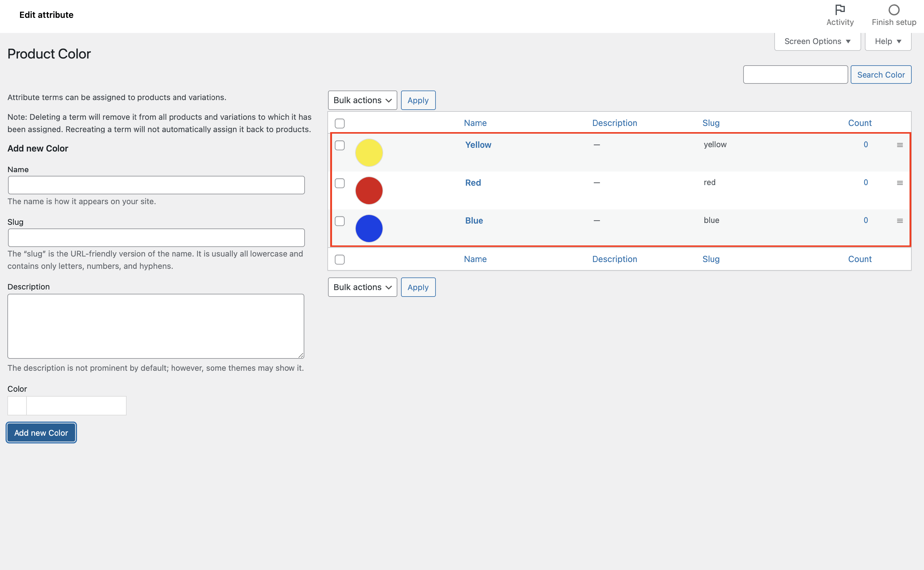
Task: Check the Yellow term checkbox
Action: tap(340, 146)
